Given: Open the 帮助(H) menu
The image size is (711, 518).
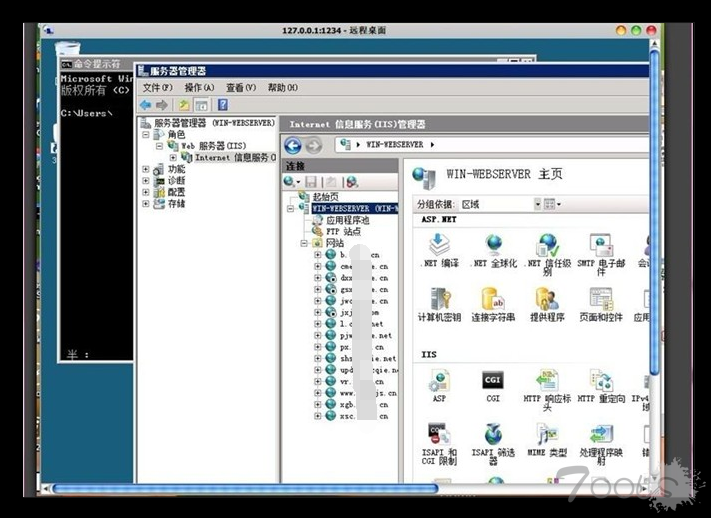Looking at the screenshot, I should tap(282, 87).
